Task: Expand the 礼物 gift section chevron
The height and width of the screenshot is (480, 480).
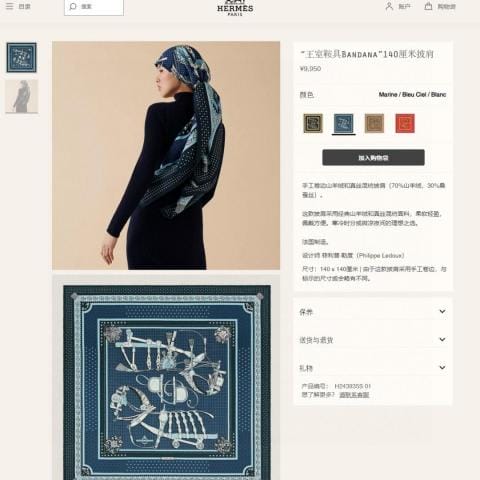Action: click(442, 367)
